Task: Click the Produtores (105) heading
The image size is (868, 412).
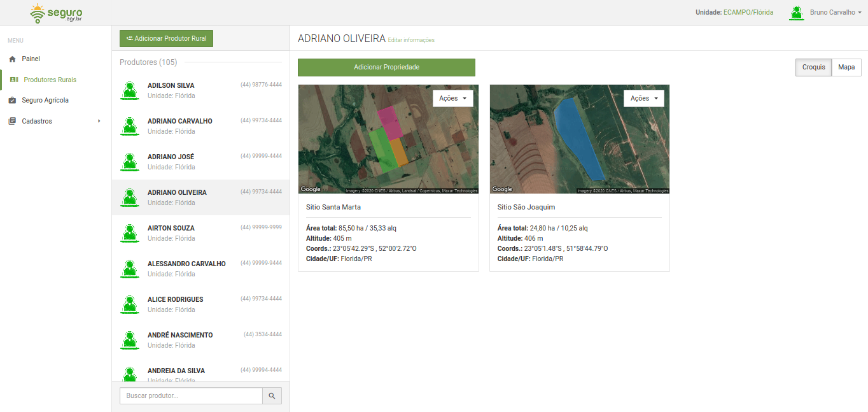Action: click(148, 62)
